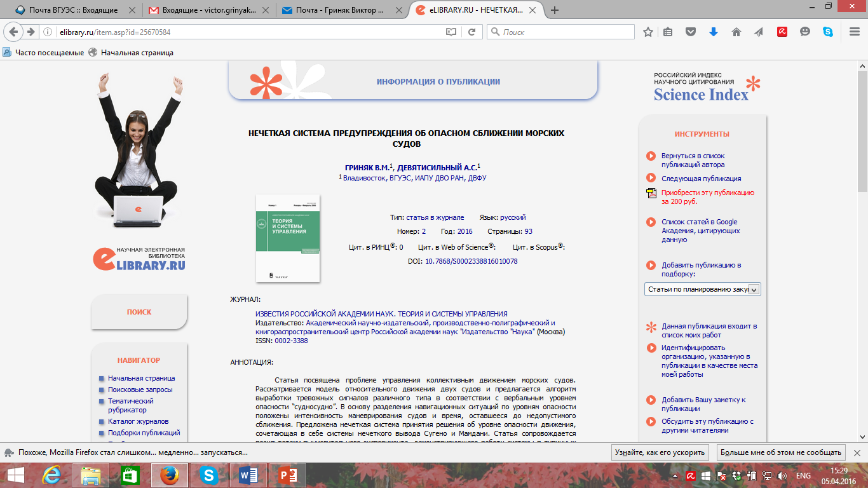
Task: Open the Следующая публикация link
Action: [701, 179]
